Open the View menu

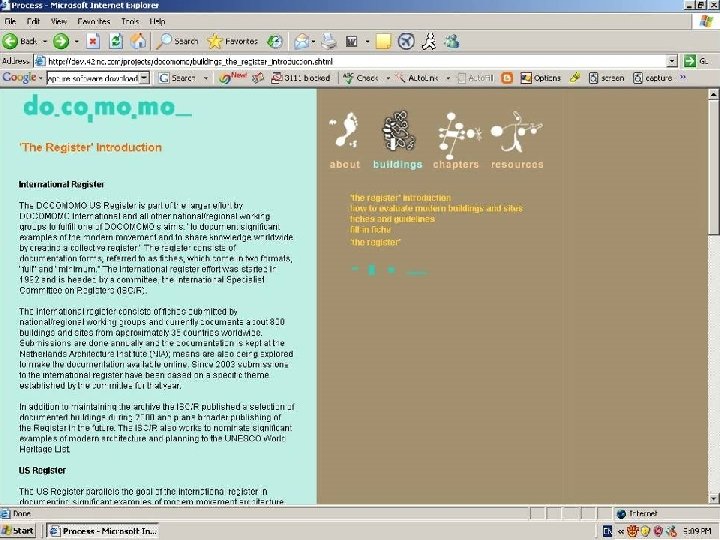pyautogui.click(x=59, y=21)
